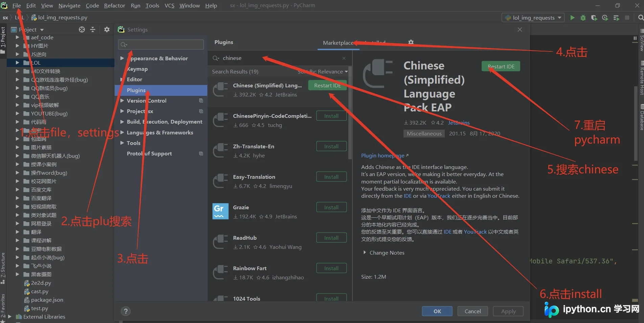
Task: Install the Rainbow Fart plugin
Action: tap(331, 268)
